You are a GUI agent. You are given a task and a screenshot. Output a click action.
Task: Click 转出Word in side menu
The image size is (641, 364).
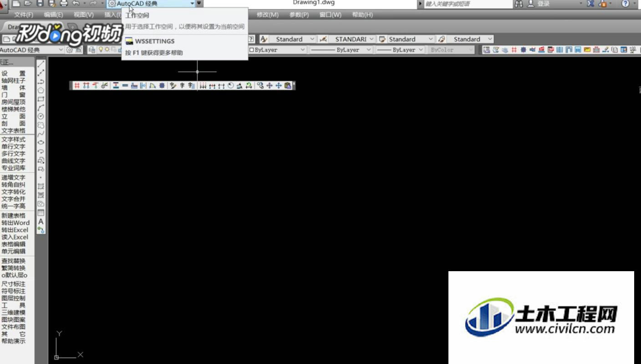[15, 223]
